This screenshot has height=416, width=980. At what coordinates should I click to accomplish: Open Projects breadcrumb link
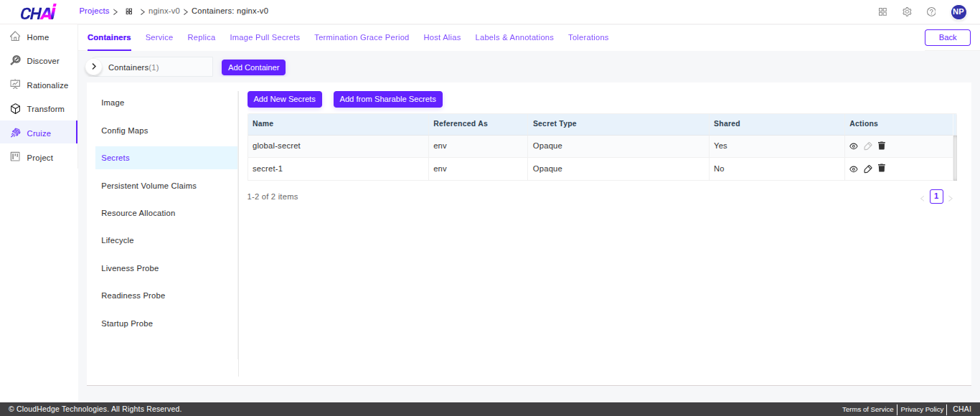94,11
